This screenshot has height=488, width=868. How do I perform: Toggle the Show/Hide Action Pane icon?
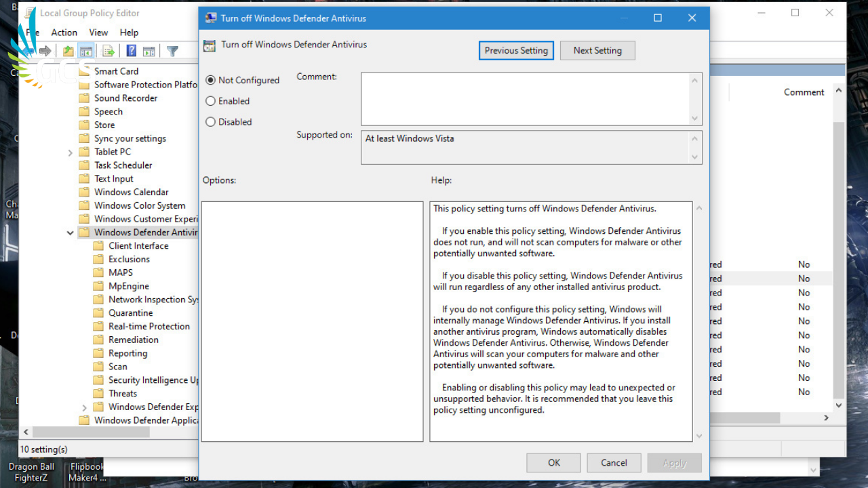[148, 50]
